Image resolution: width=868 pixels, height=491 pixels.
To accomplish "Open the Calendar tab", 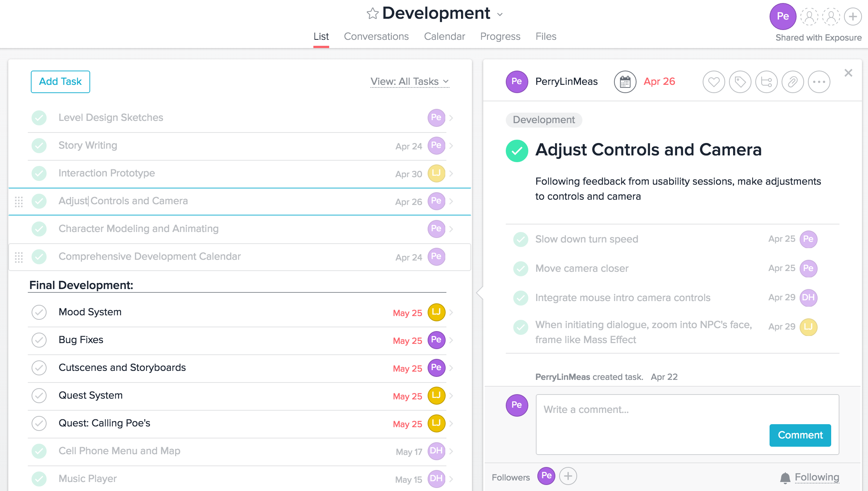I will [445, 36].
